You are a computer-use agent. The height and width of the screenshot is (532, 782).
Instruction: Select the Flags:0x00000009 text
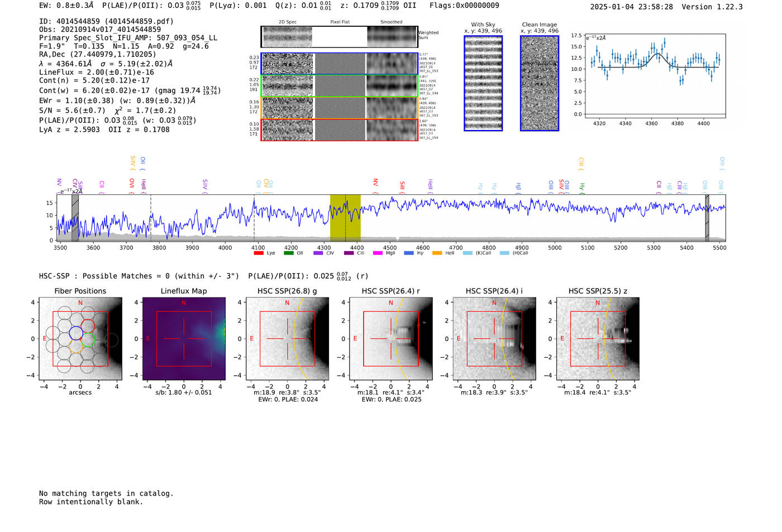pyautogui.click(x=464, y=6)
